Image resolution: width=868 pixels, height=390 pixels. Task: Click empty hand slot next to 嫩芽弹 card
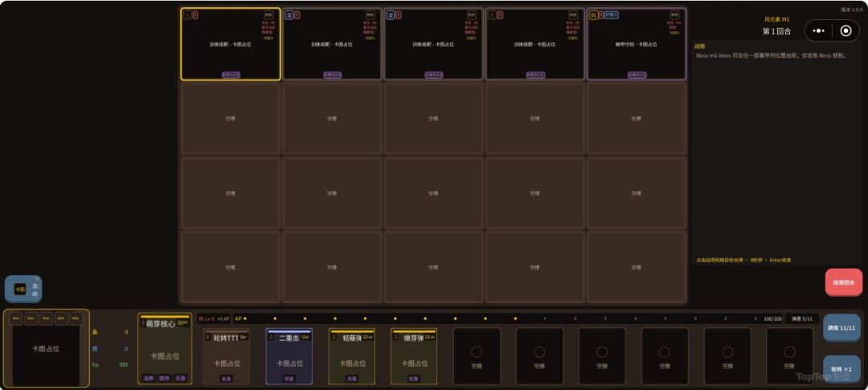coord(477,356)
